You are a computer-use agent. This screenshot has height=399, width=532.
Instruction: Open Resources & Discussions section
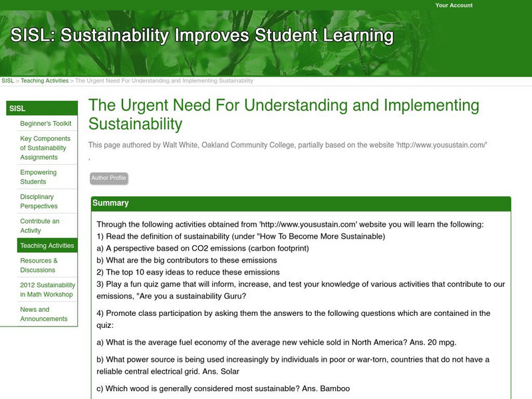(x=39, y=265)
